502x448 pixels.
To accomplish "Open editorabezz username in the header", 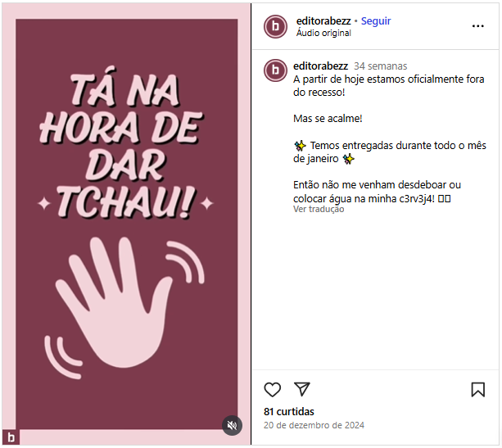I will [323, 20].
